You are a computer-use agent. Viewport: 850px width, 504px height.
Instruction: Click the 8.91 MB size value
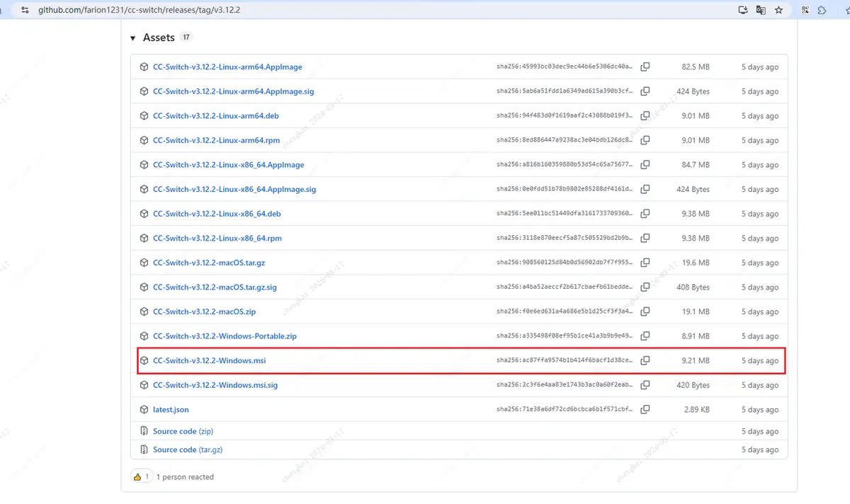(696, 336)
